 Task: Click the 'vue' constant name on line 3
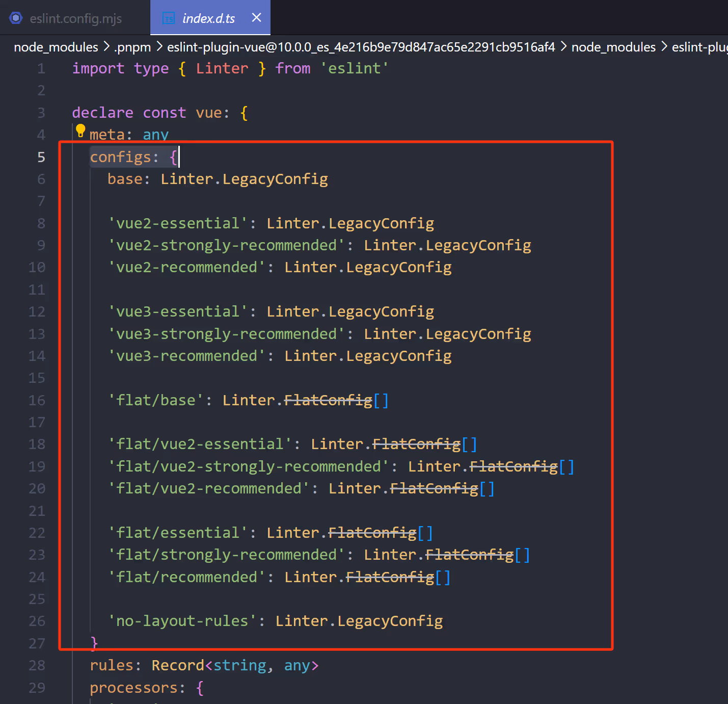[x=209, y=113]
